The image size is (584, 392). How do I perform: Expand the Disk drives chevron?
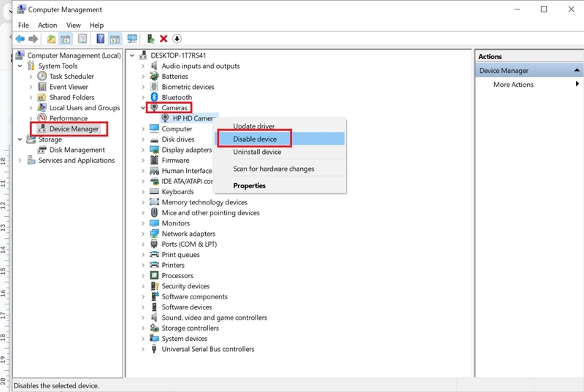143,139
